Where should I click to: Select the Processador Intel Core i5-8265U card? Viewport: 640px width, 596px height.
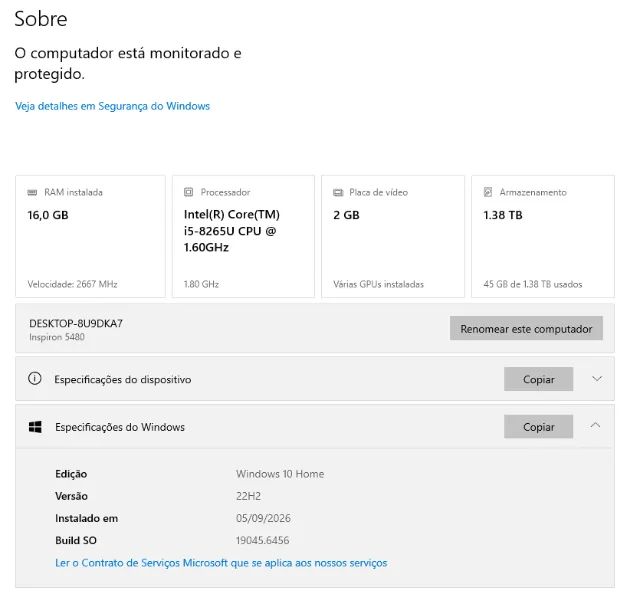tap(243, 237)
